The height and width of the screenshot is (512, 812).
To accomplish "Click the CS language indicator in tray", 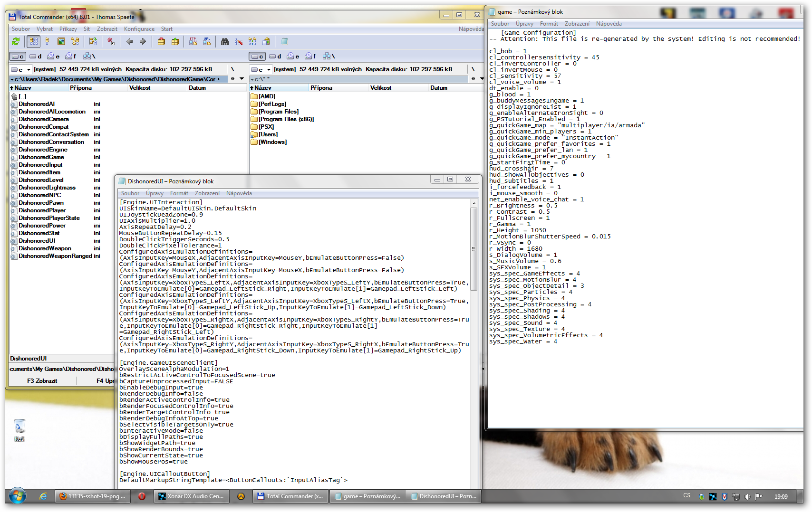I will tap(686, 496).
